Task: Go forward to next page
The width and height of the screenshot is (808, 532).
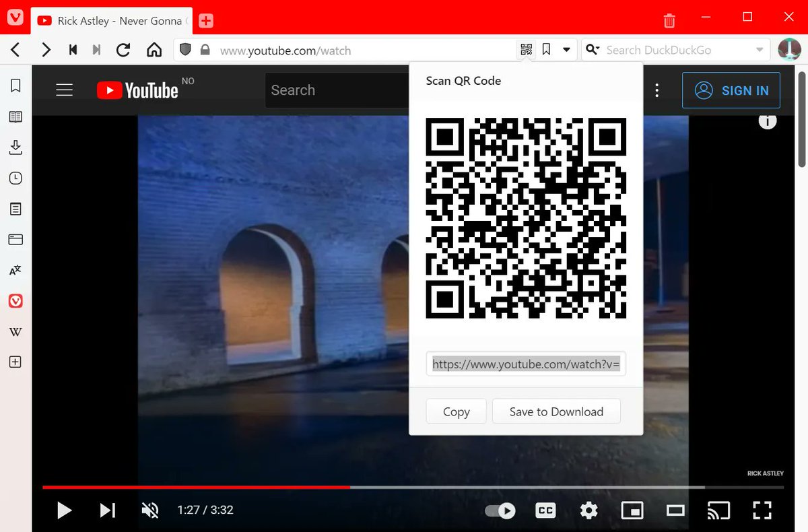Action: [x=45, y=50]
